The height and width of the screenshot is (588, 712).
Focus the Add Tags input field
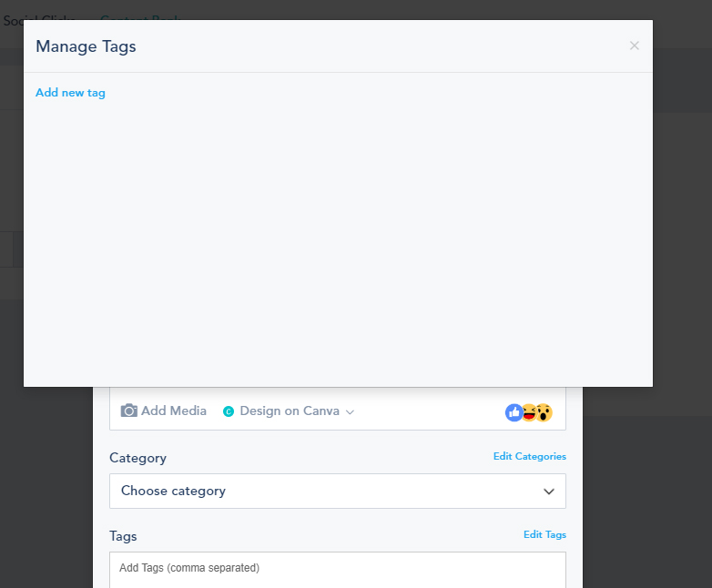[337, 569]
